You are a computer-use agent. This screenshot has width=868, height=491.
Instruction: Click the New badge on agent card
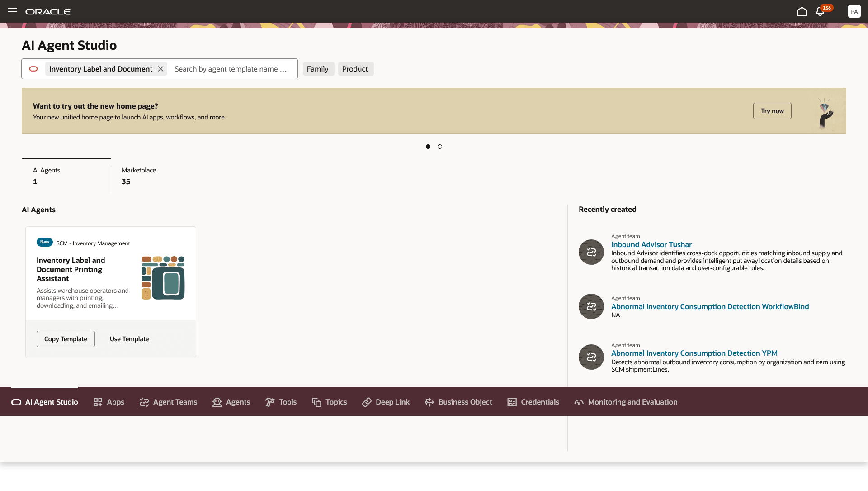(45, 242)
